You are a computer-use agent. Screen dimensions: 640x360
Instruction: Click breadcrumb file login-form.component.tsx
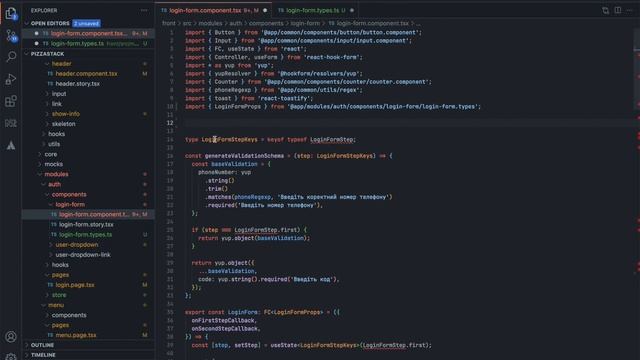[372, 24]
